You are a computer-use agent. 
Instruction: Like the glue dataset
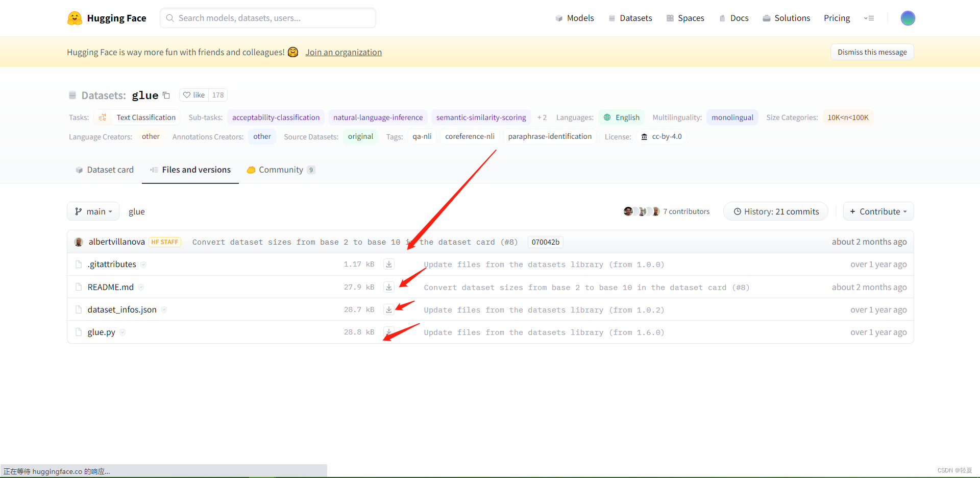coord(194,95)
